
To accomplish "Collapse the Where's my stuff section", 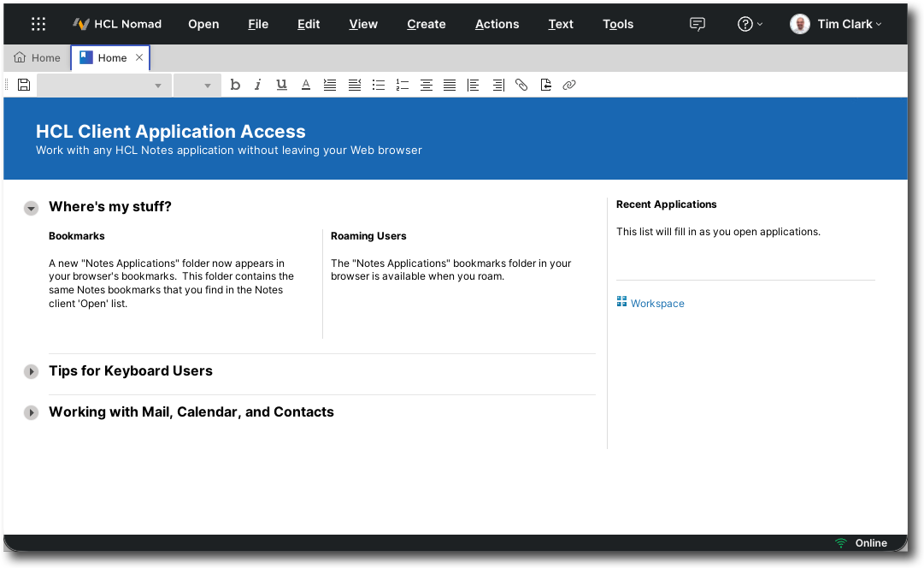I will coord(32,208).
